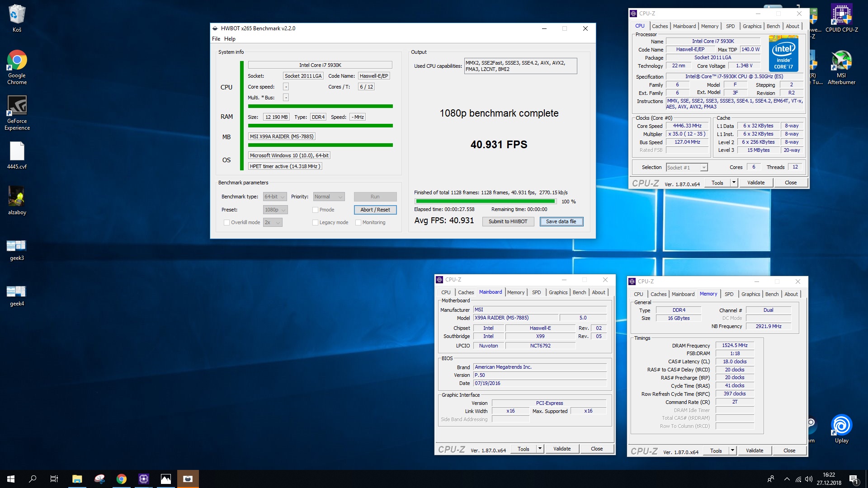Viewport: 868px width, 488px height.
Task: Enable the Legacy mode checkbox
Action: 315,222
